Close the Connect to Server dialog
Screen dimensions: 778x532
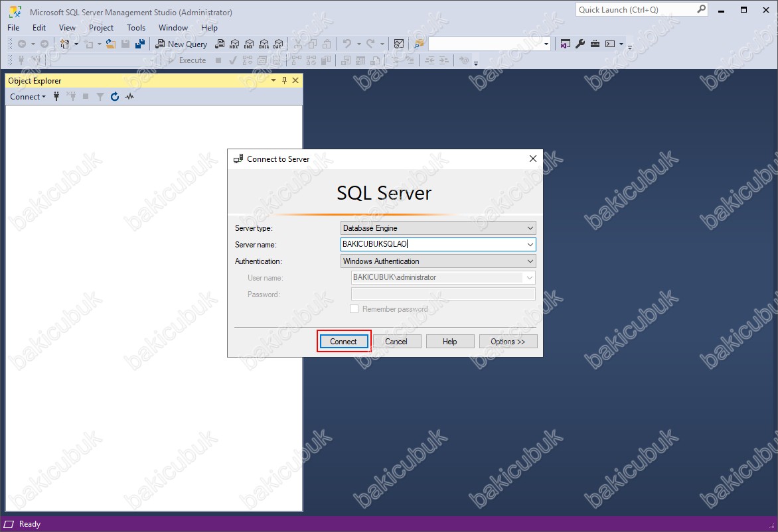tap(533, 159)
